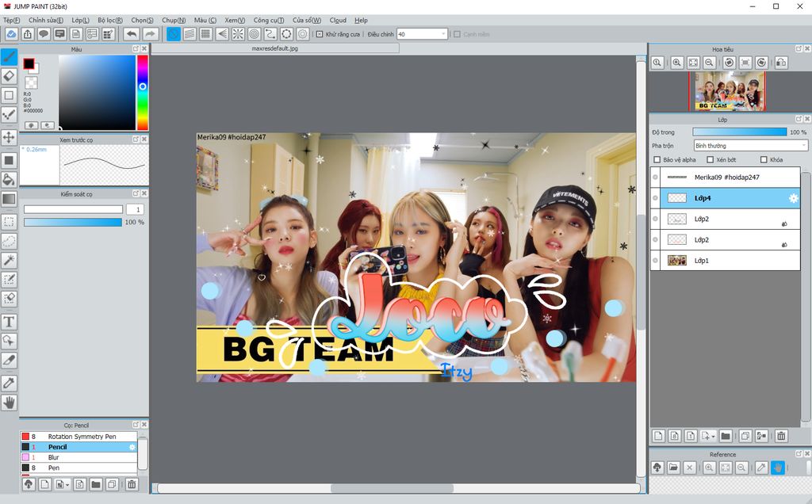Open add brush dropdown in brush panel
This screenshot has height=504, width=812.
point(63,484)
